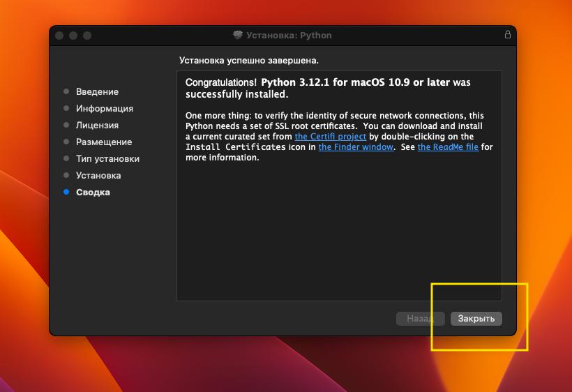Select the Тип установки step
This screenshot has width=572, height=392.
pos(107,158)
